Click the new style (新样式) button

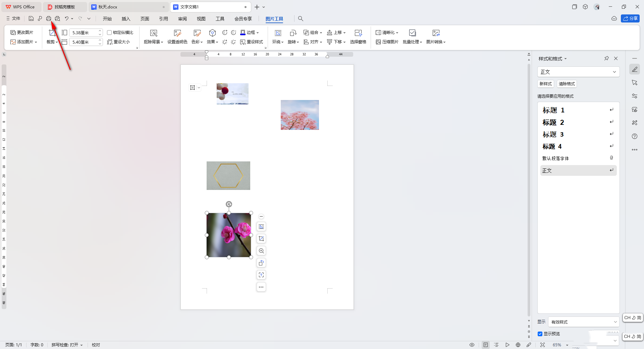pyautogui.click(x=546, y=84)
